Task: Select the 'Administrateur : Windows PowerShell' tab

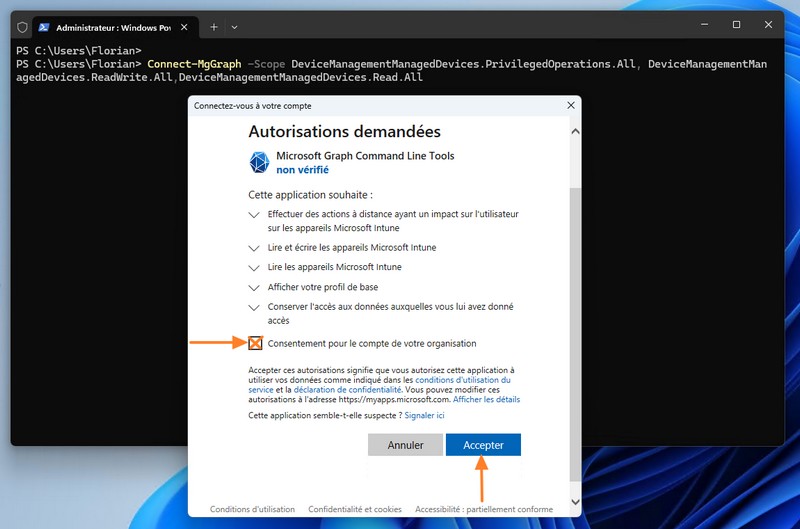Action: [115, 28]
